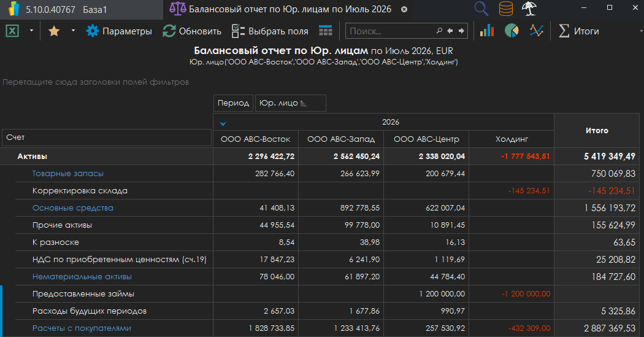This screenshot has height=337, width=644.
Task: Click the magnifier icon in title bar
Action: 482,9
